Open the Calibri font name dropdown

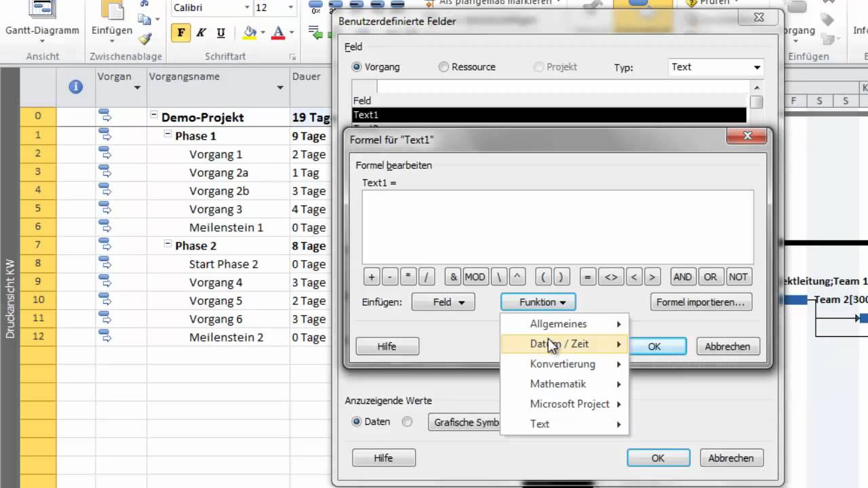(246, 8)
